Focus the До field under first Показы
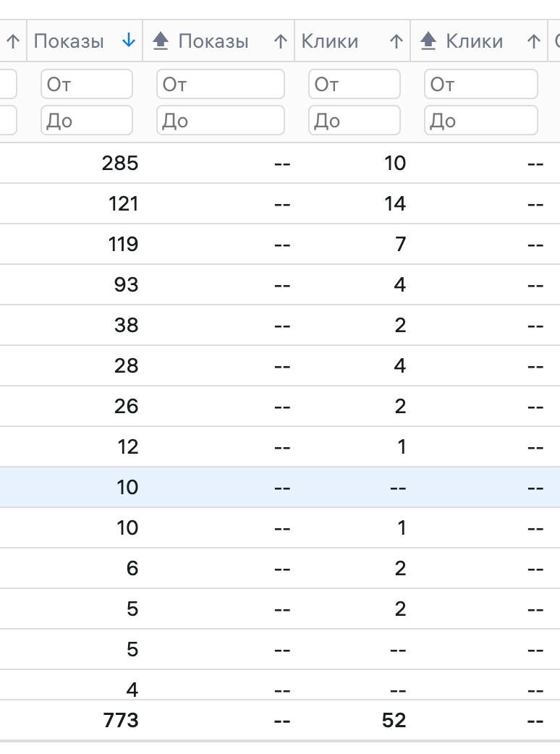Screen dimensions: 560x754 [x=87, y=120]
